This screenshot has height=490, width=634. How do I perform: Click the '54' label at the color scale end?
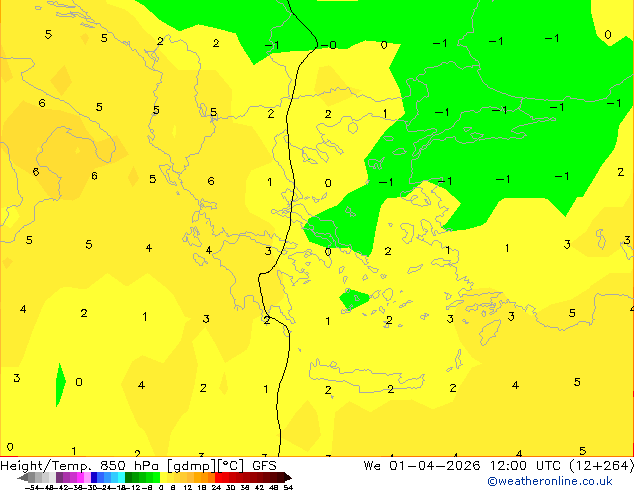288,487
